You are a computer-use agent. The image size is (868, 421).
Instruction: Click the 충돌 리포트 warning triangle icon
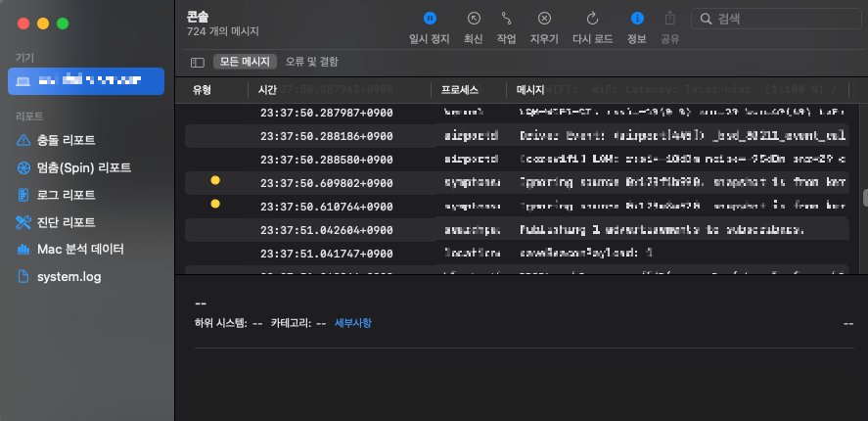coord(23,140)
